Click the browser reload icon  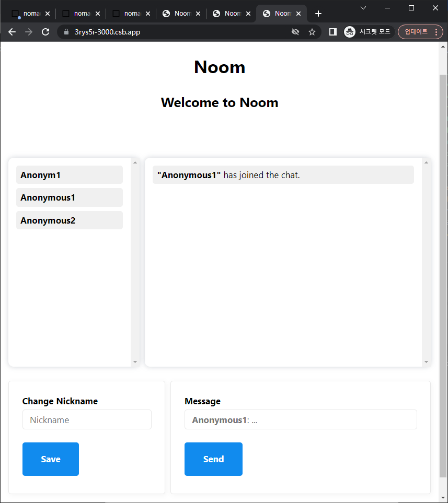[45, 32]
